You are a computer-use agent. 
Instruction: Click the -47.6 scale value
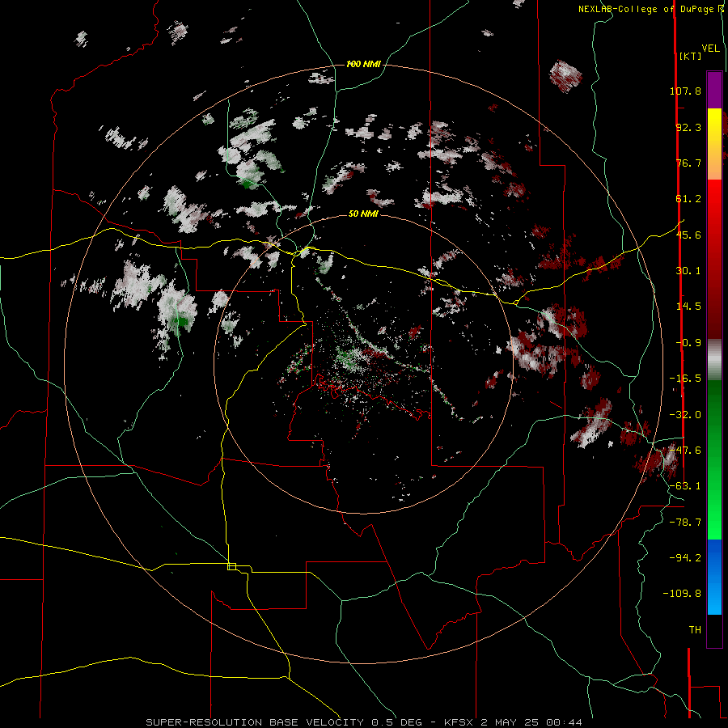[x=685, y=451]
